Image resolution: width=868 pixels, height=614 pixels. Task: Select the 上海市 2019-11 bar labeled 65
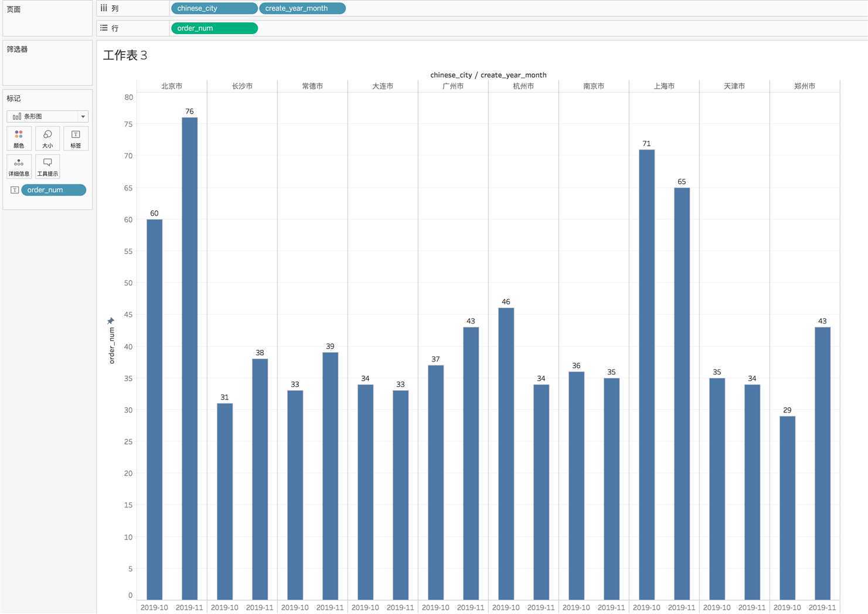(x=682, y=394)
